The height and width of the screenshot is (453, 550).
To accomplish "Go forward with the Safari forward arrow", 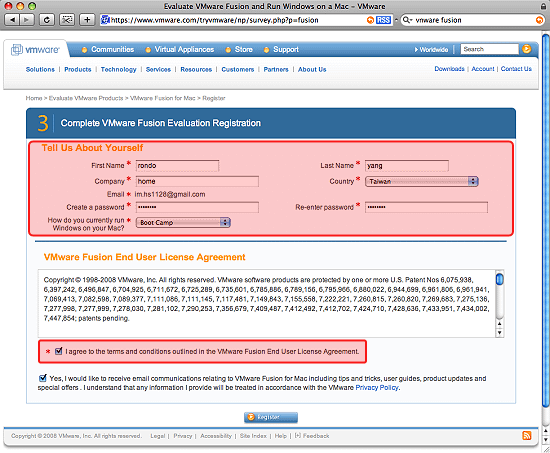I will (27, 20).
